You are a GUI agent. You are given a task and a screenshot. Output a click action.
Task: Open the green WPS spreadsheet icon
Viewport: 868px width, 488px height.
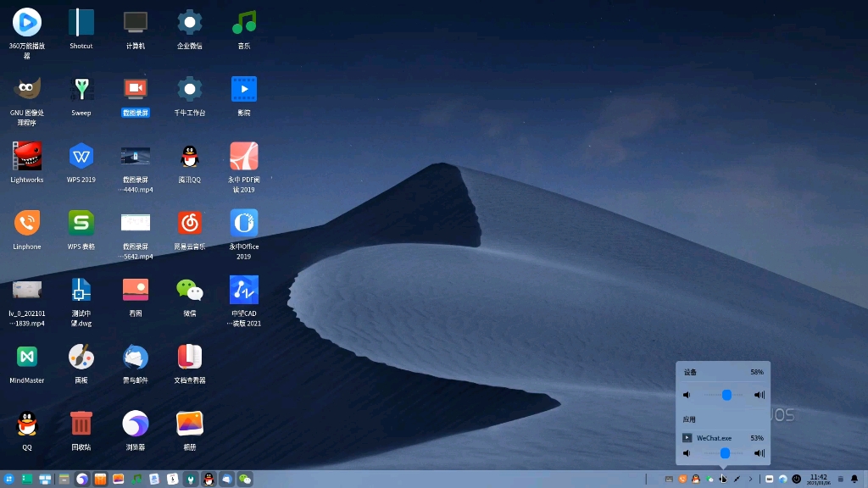[81, 223]
